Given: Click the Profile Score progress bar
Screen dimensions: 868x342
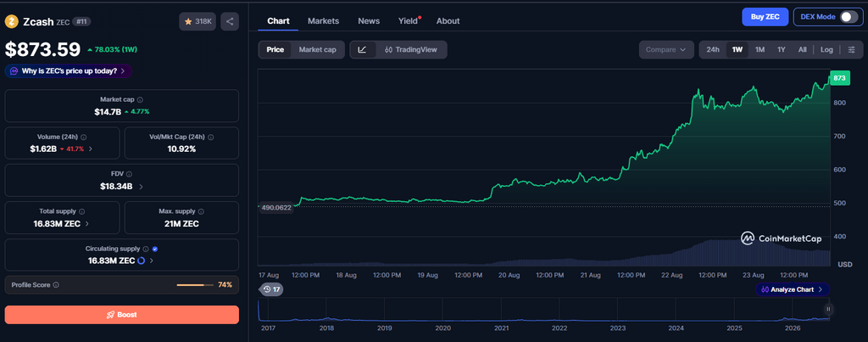Looking at the screenshot, I should click(195, 285).
